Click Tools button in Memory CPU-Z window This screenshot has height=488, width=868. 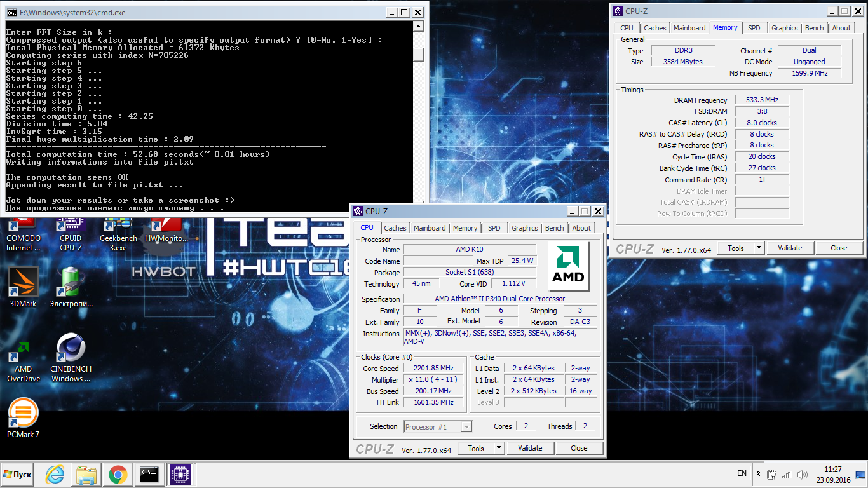pyautogui.click(x=736, y=248)
